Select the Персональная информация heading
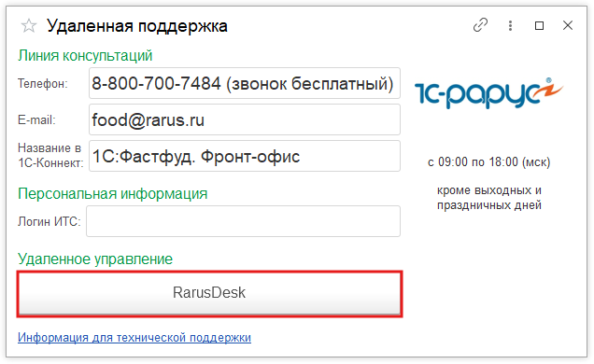The image size is (594, 364). tap(113, 194)
